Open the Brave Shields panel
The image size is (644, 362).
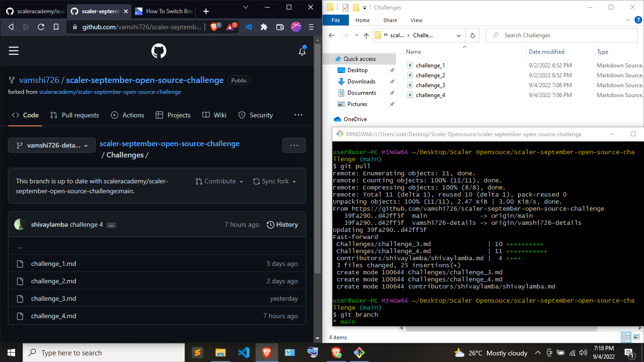click(x=214, y=27)
